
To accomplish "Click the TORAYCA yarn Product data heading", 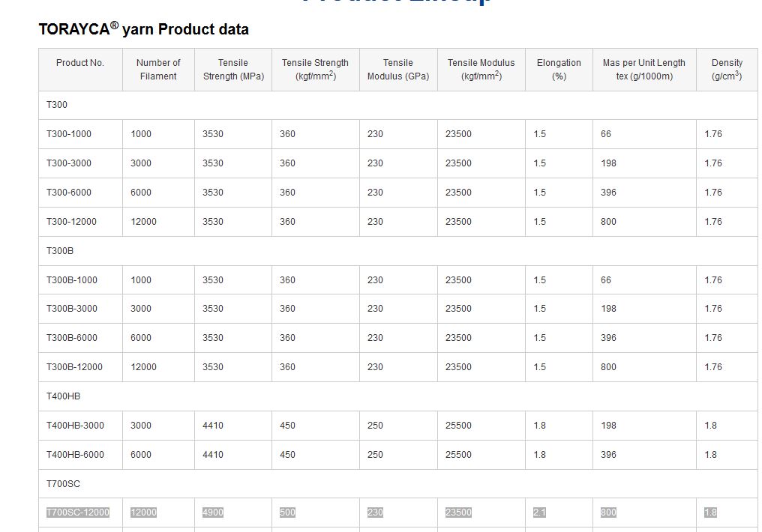I will click(x=143, y=29).
